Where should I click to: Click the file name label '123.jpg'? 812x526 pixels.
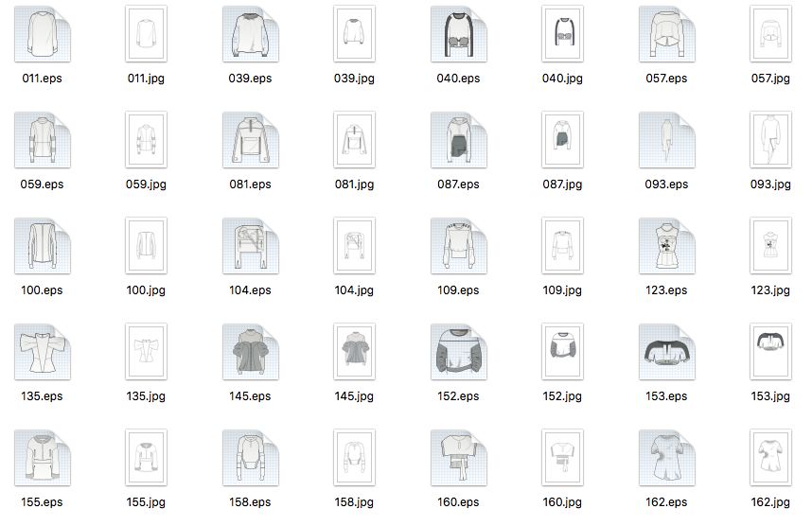coord(770,290)
